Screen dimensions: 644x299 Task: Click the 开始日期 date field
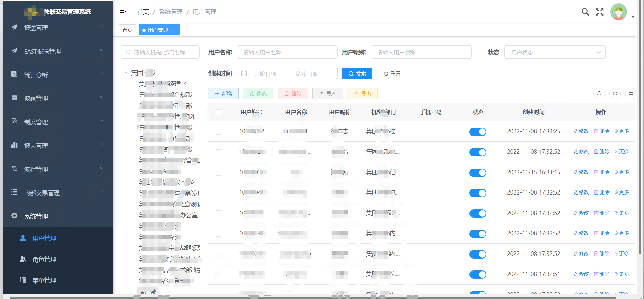pos(266,74)
